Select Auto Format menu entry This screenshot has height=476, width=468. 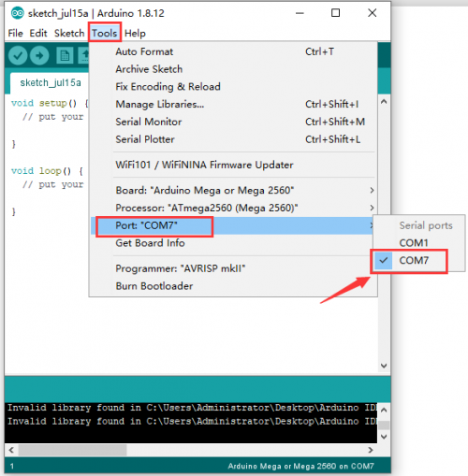(x=233, y=51)
